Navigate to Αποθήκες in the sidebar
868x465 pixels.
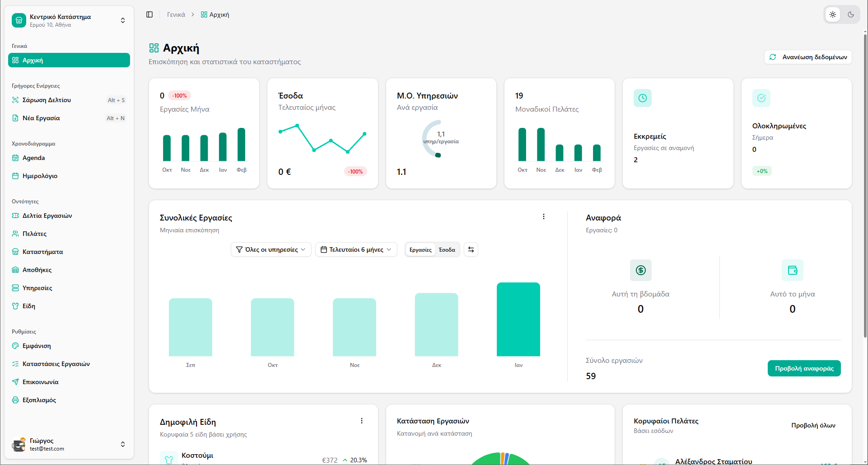(69, 270)
